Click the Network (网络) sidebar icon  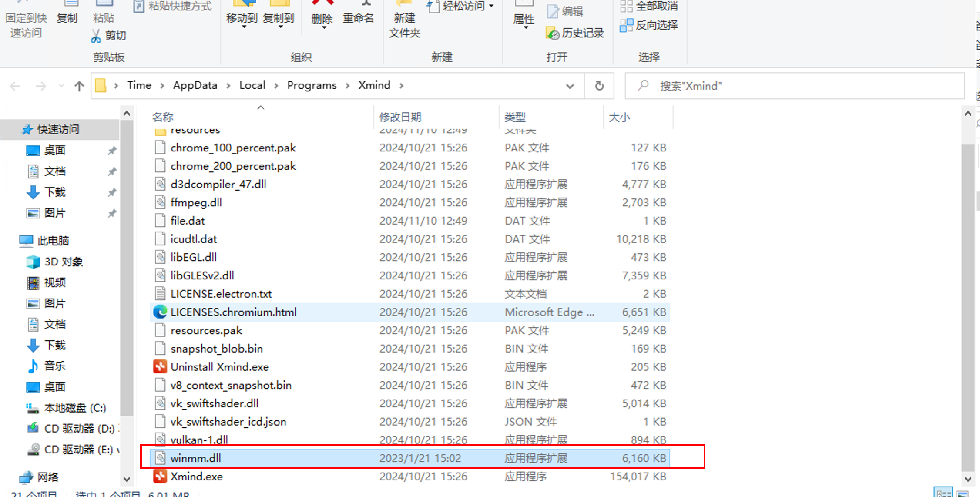pyautogui.click(x=26, y=477)
